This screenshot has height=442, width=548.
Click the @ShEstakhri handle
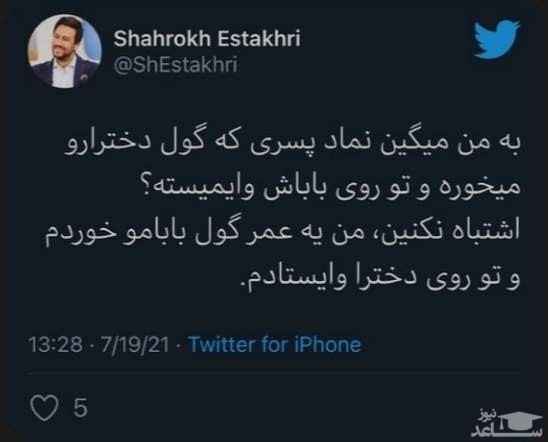pyautogui.click(x=175, y=65)
